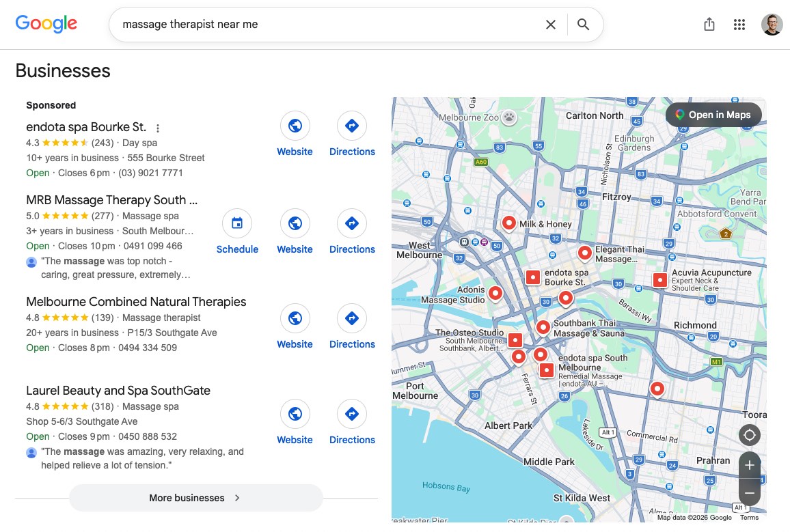Click the (318) review count for Laurel Beauty
This screenshot has height=532, width=790.
click(x=103, y=406)
